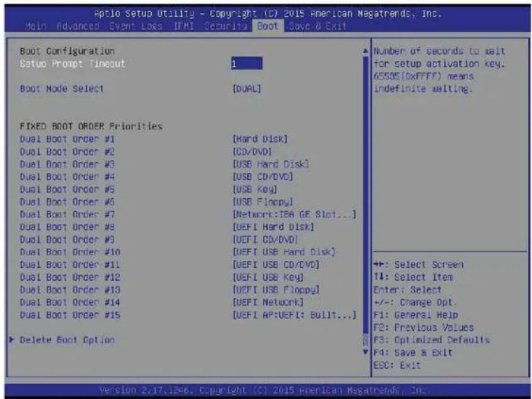Screen dimensions: 532x399
Task: Click the Select Item arrows hint
Action: (413, 278)
